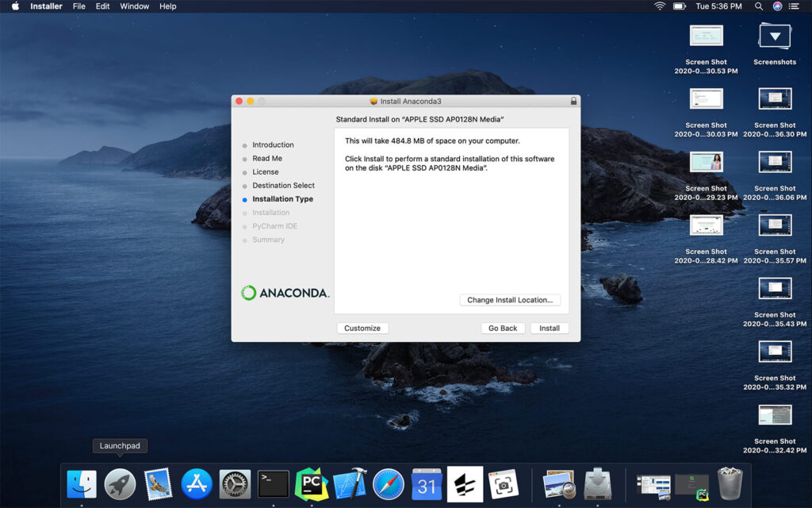Screen dimensions: 812x508
Task: Open the File menu
Action: pyautogui.click(x=79, y=6)
